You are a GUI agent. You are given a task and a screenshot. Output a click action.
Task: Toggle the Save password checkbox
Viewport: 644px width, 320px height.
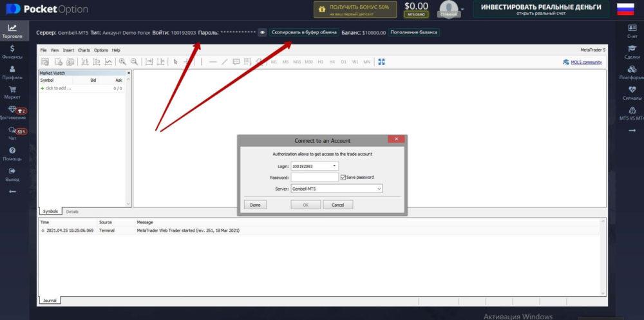point(343,177)
